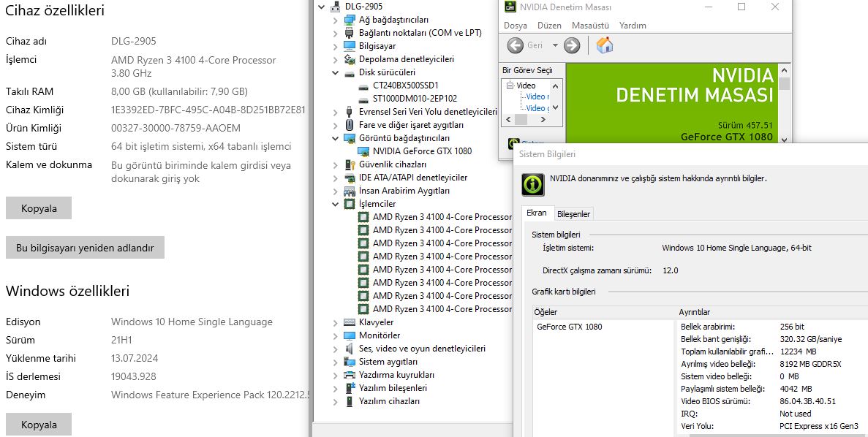The width and height of the screenshot is (868, 437).
Task: Click the Görüntü bağdaştırıcıları icon
Action: tap(350, 138)
